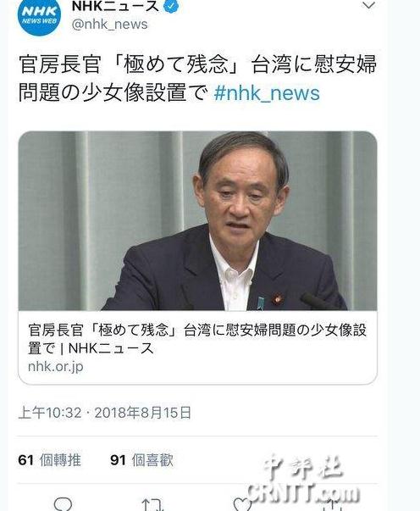Click the tweet text starting with 官房長官
The image size is (420, 511).
click(197, 78)
